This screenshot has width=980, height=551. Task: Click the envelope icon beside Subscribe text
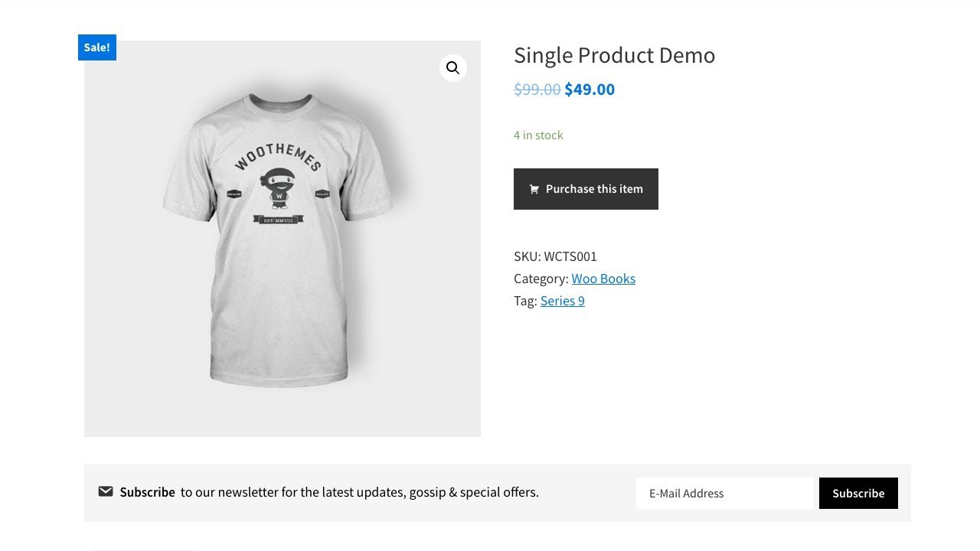(x=106, y=492)
